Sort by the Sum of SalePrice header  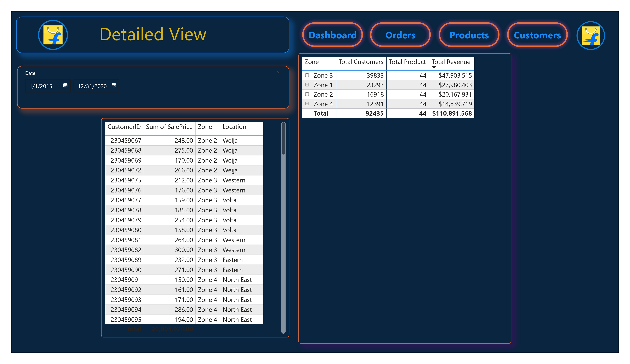coord(169,127)
